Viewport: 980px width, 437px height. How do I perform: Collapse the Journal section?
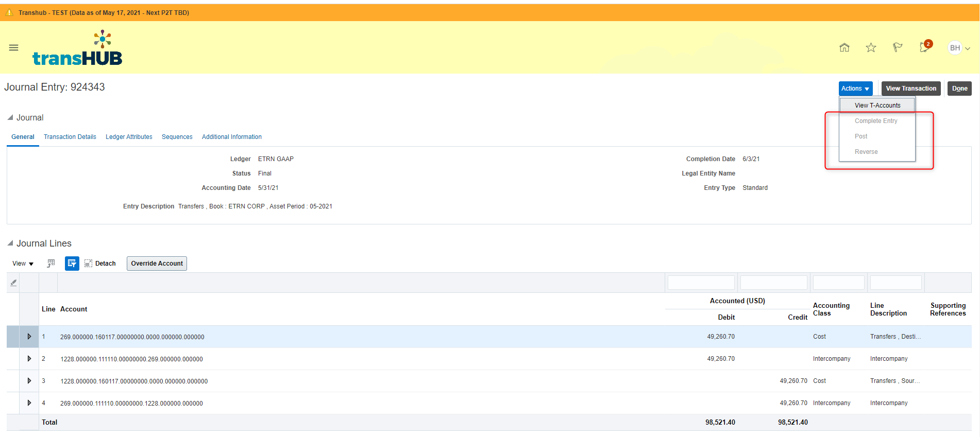pos(10,117)
